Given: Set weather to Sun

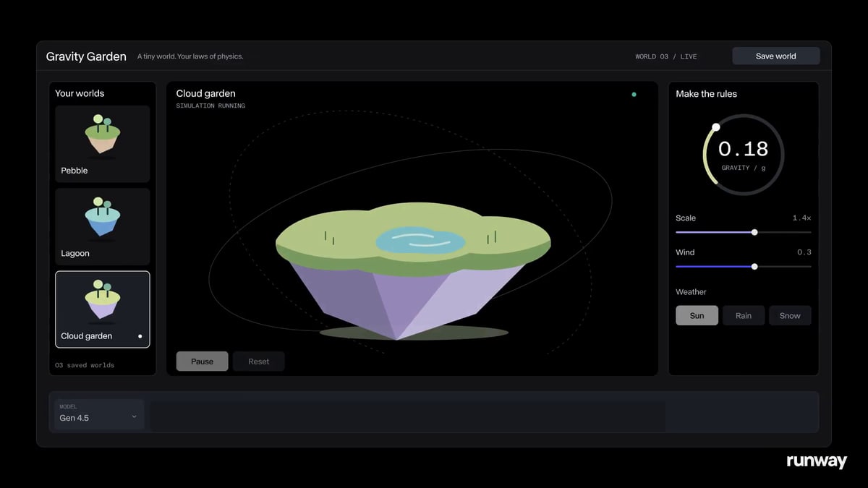Looking at the screenshot, I should (x=697, y=315).
